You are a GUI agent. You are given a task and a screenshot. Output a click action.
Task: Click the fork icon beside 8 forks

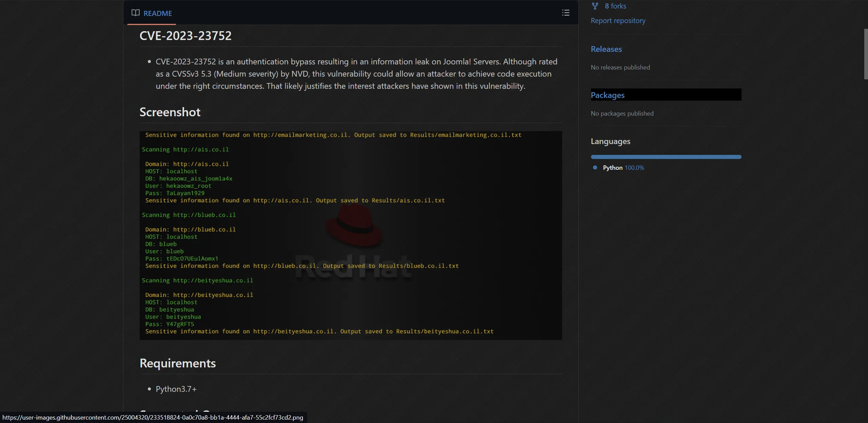point(595,6)
